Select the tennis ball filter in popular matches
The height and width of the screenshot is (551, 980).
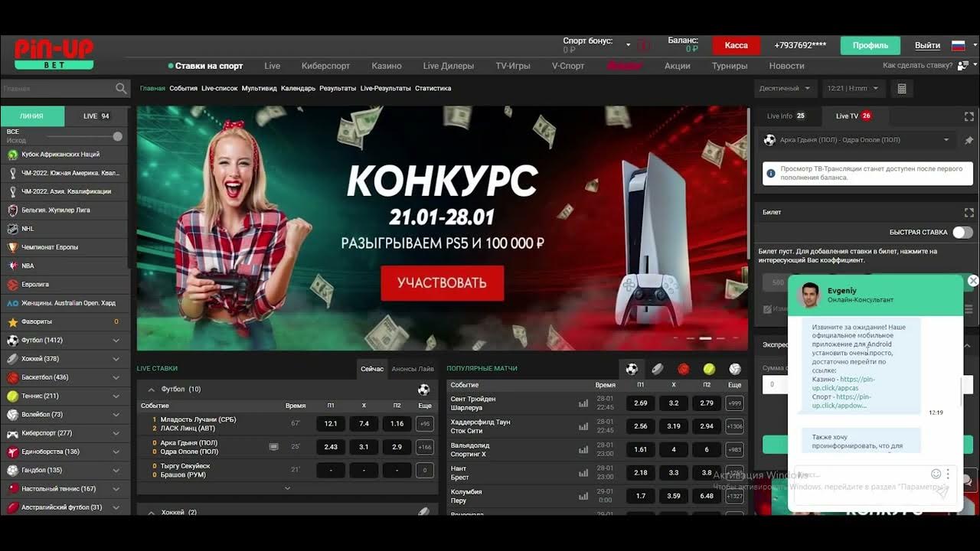tap(710, 369)
